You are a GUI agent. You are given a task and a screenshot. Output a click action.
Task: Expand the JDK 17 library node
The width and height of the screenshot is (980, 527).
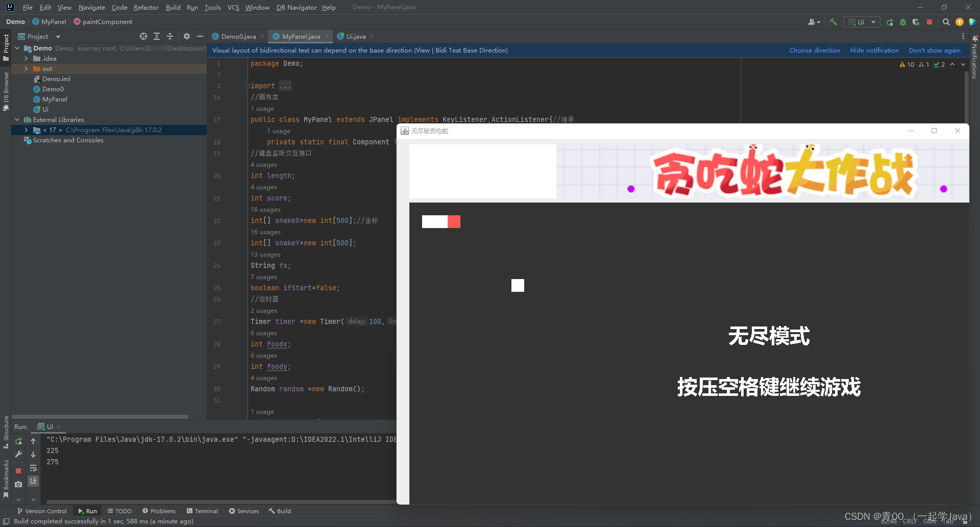pos(26,130)
